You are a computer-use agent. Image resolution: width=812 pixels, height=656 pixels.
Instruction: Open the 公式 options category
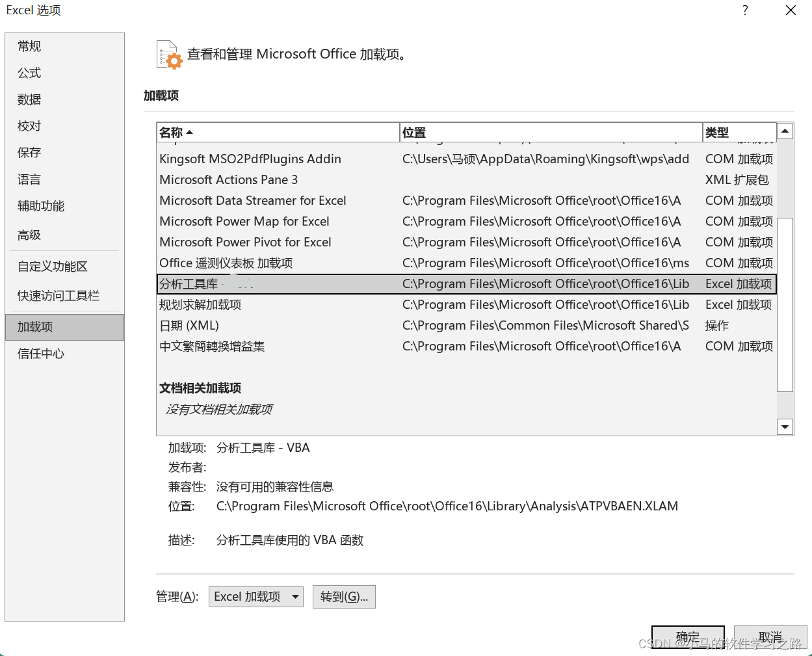click(64, 73)
